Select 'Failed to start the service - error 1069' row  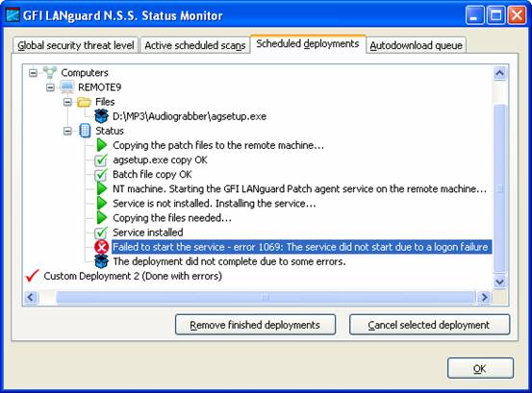pos(302,247)
